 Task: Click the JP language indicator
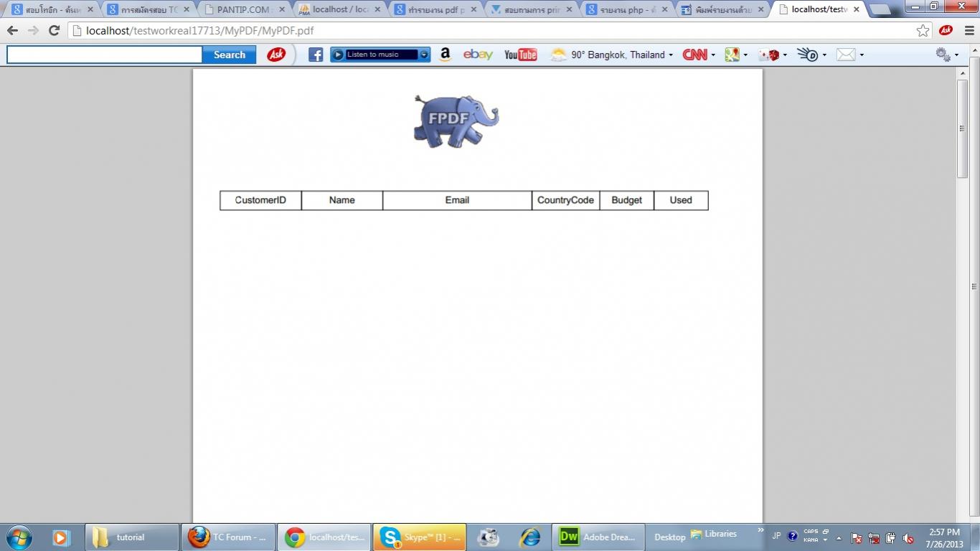[x=776, y=537]
